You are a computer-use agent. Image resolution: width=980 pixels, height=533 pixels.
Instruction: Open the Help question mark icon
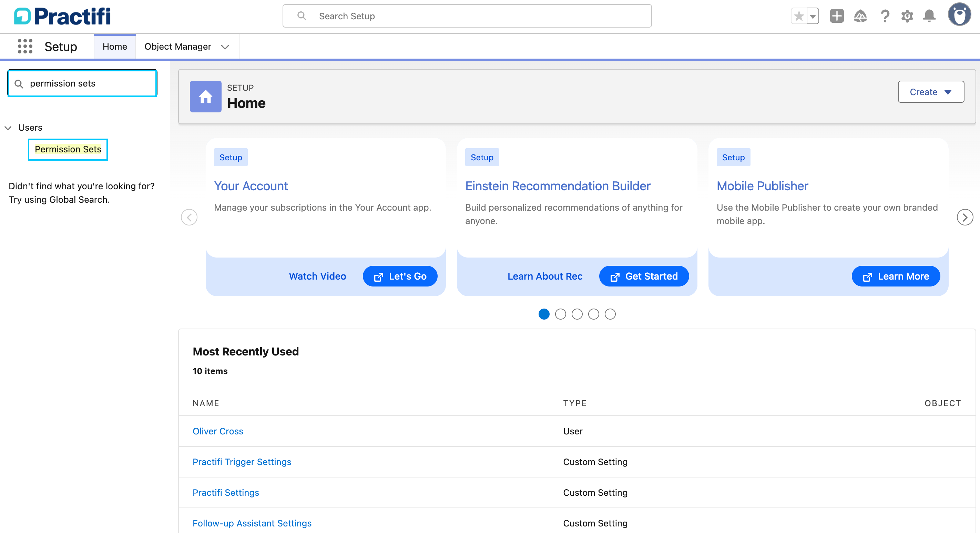[x=885, y=16]
